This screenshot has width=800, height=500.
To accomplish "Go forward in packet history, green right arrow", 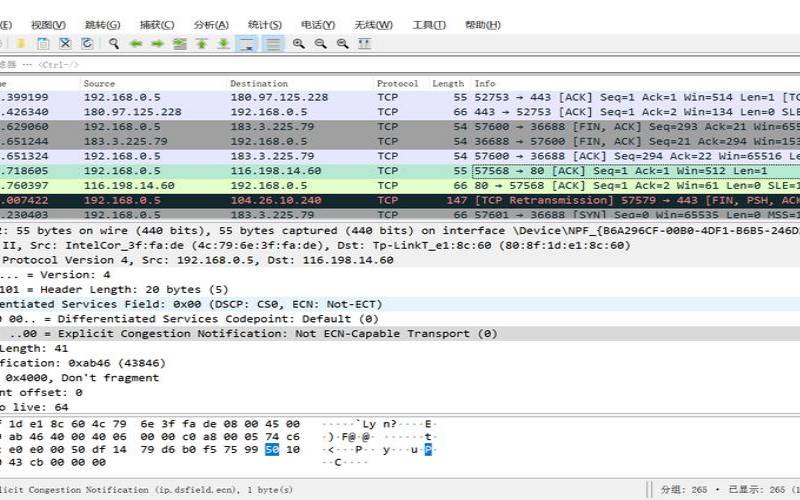I will click(158, 43).
